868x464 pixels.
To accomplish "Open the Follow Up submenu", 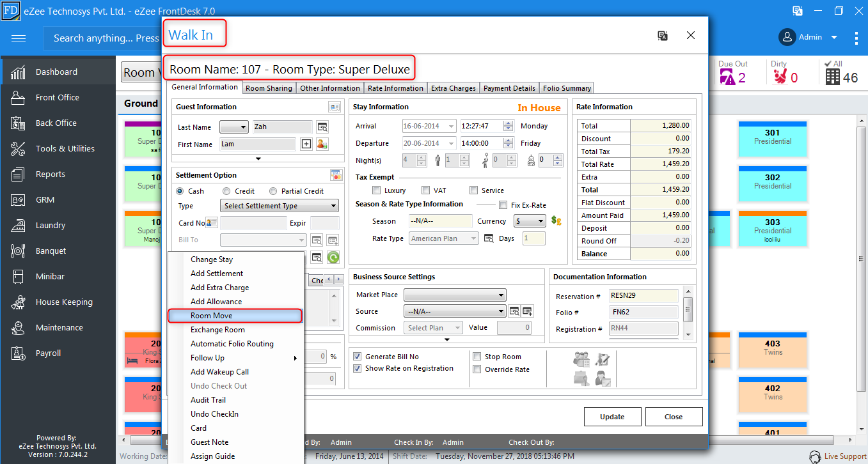I will [235, 358].
